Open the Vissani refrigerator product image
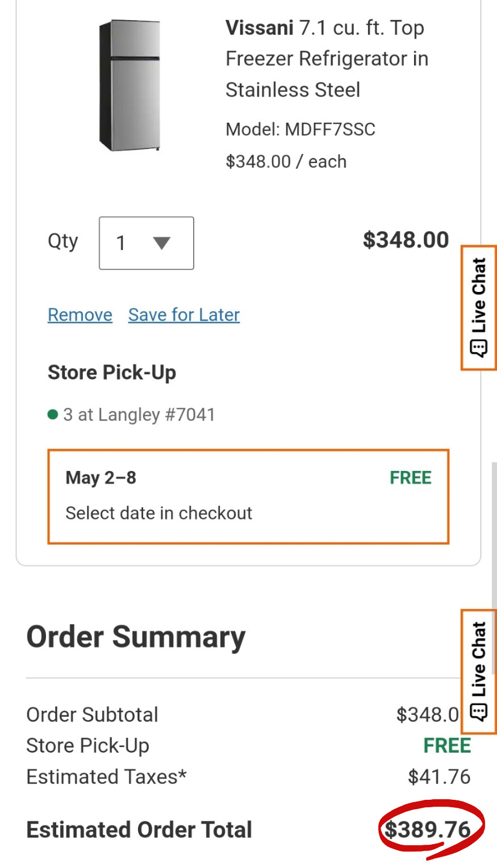Image resolution: width=497 pixels, height=868 pixels. click(x=130, y=85)
